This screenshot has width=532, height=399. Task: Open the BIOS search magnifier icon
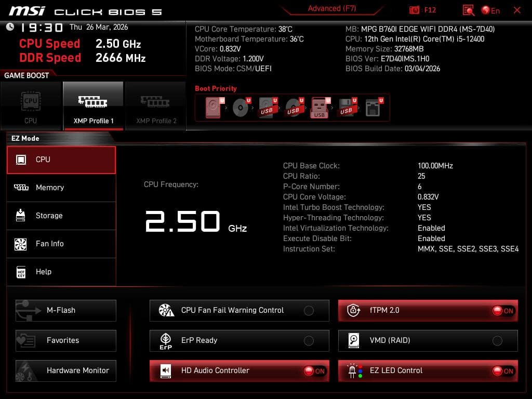[x=469, y=10]
